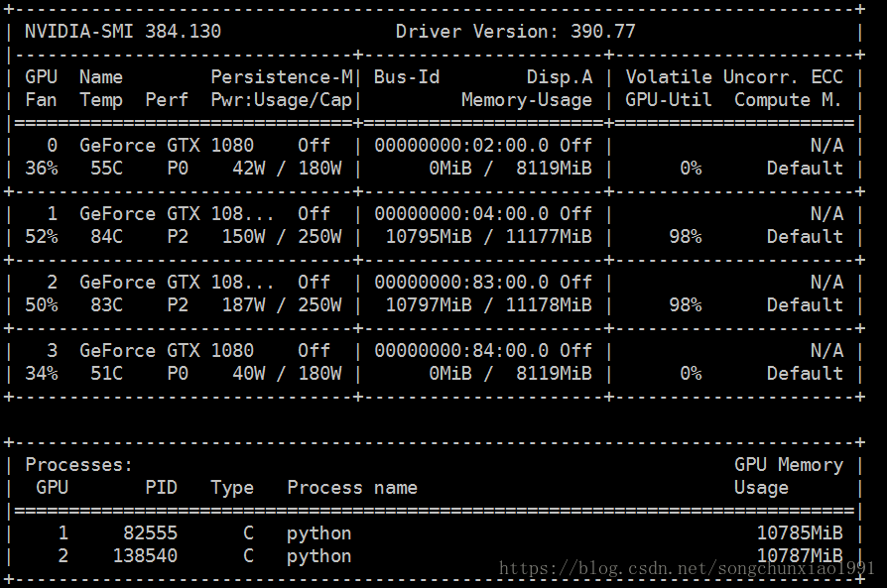Select GPU 0 name GeForce GTX 1080
Screen dimensions: 887x588
coord(167,146)
